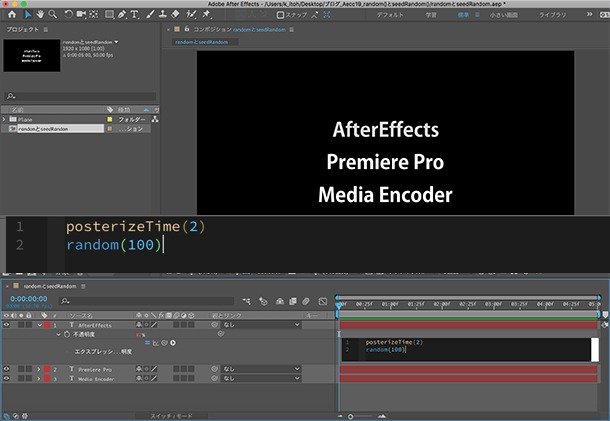Collapse the 不透明度 property group
610x421 pixels.
coord(58,334)
